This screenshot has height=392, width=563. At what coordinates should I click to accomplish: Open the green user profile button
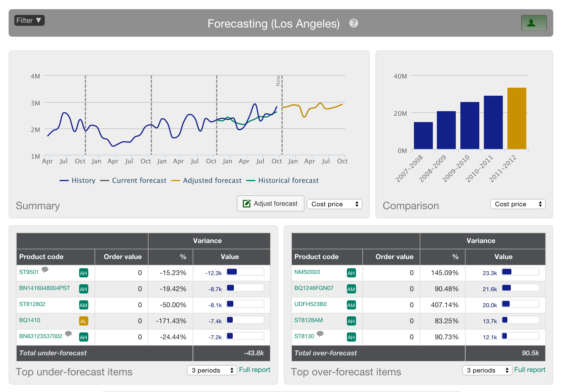click(533, 23)
